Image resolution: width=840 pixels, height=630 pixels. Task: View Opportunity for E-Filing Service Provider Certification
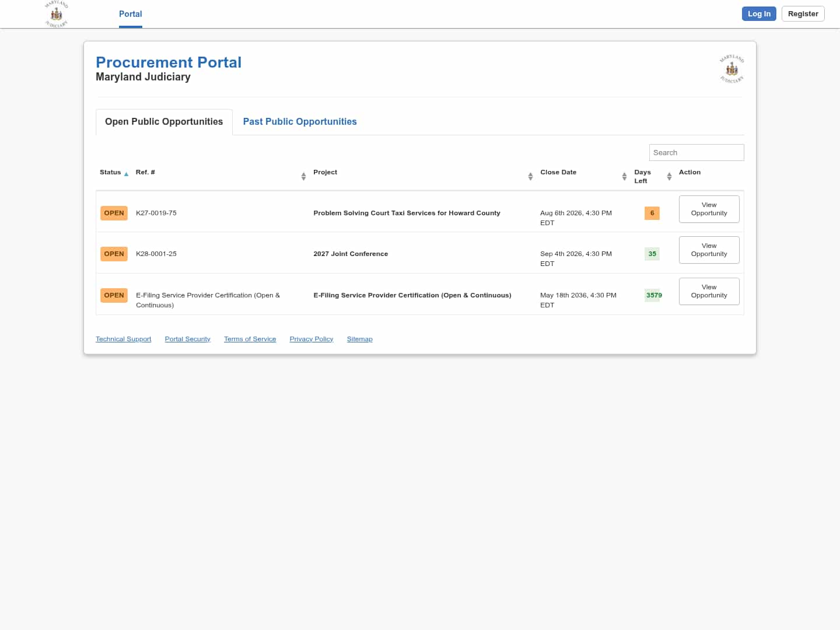point(709,291)
